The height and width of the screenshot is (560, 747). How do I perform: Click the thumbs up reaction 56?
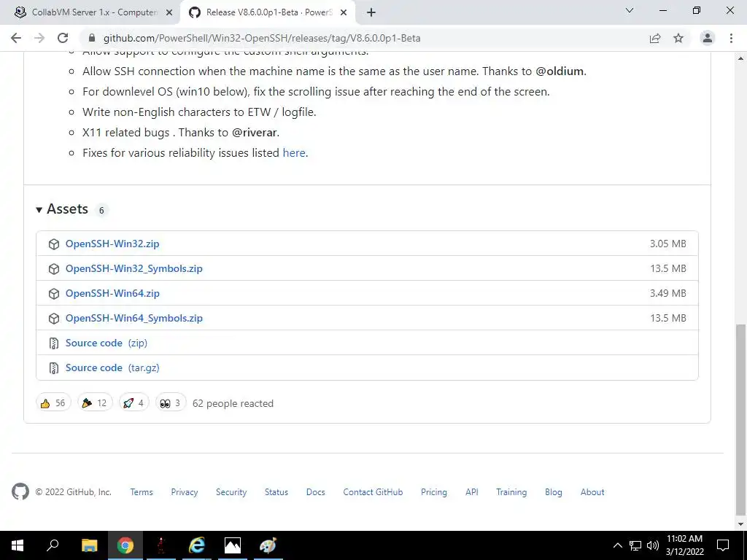pyautogui.click(x=53, y=402)
